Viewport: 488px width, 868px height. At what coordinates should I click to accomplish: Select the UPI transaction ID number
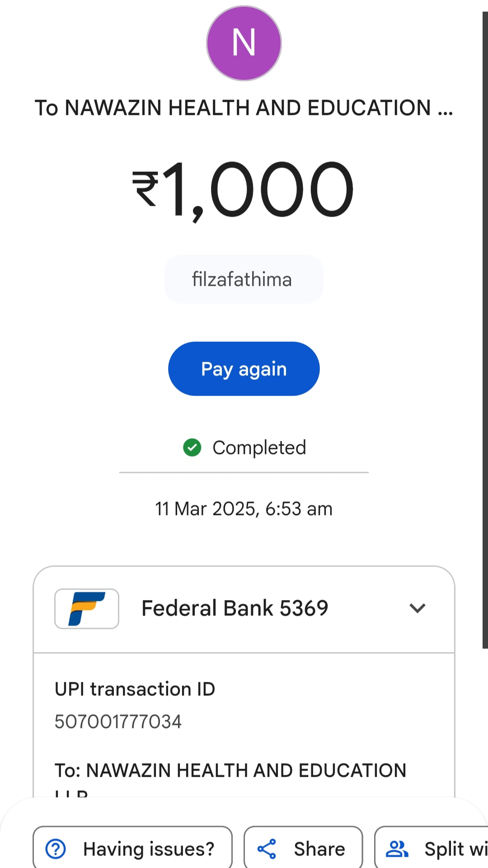[118, 722]
